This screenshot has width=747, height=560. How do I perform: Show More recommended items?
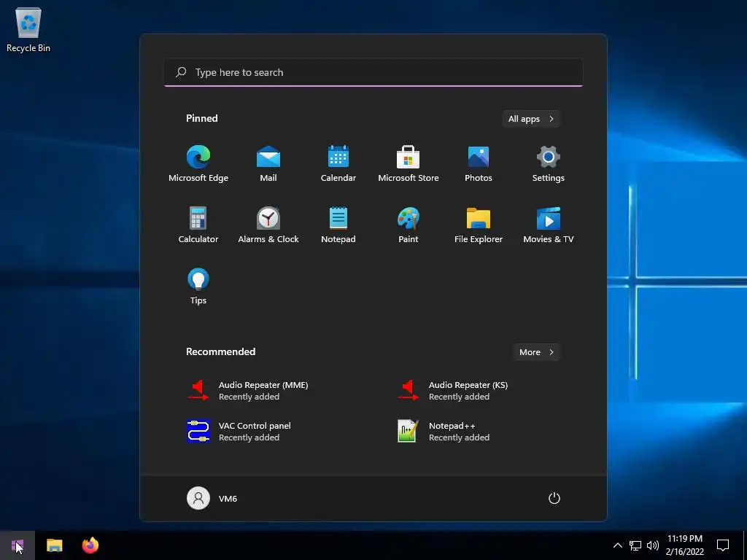click(536, 352)
